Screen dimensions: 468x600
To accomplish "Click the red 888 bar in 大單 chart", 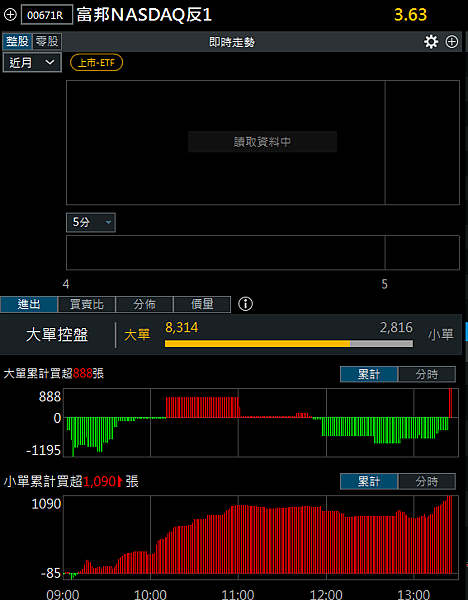I will pyautogui.click(x=450, y=403).
